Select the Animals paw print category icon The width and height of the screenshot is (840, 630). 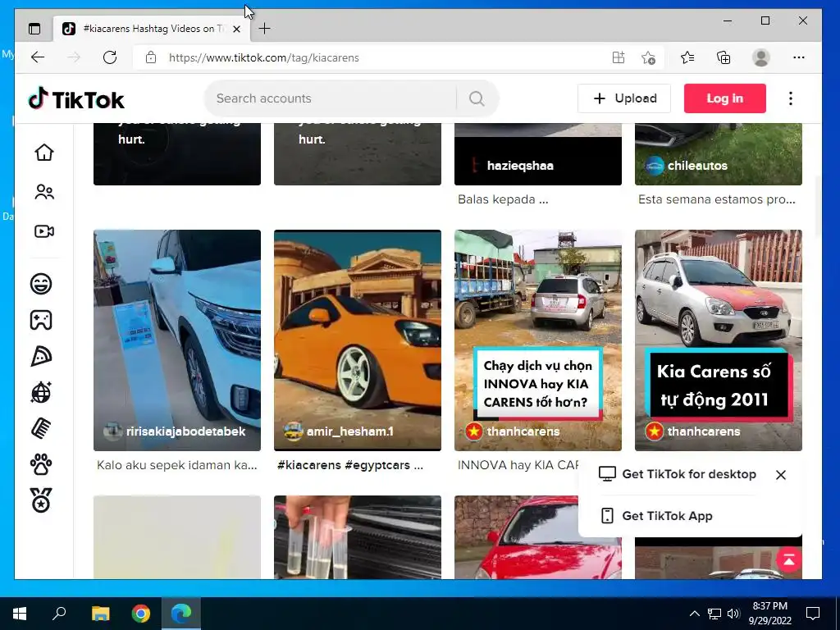tap(41, 464)
